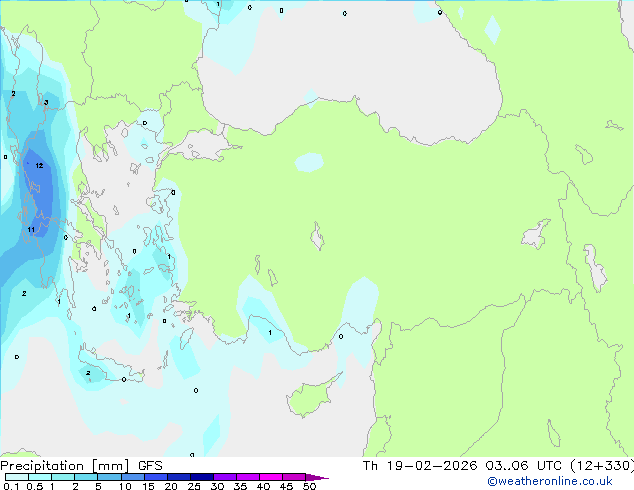634x490 pixels.
Task: Click the "2" value on western Crete
Action: (88, 373)
